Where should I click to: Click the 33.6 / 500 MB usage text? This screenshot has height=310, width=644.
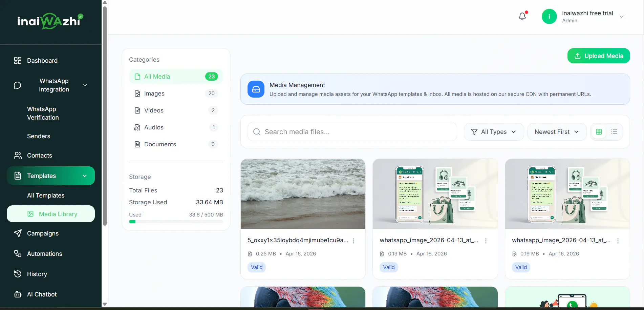[206, 215]
